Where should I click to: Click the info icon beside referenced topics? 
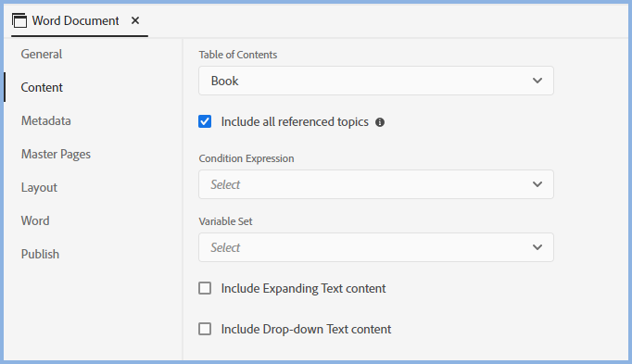pyautogui.click(x=380, y=122)
